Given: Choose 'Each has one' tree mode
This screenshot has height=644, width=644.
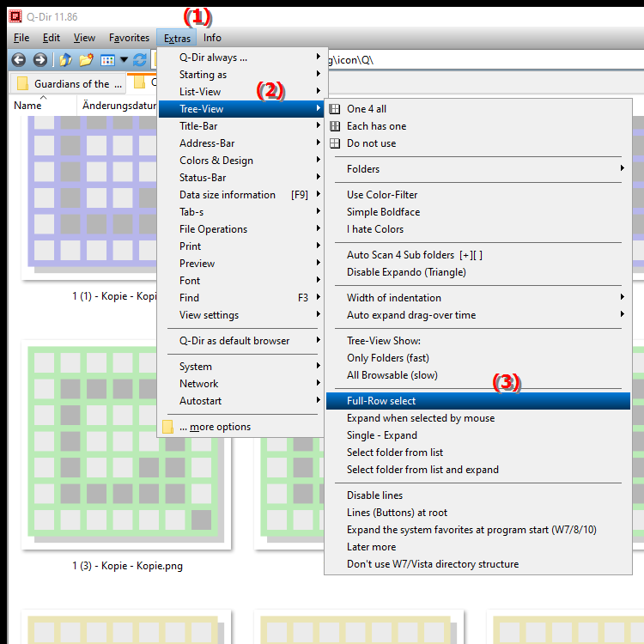Looking at the screenshot, I should pyautogui.click(x=376, y=126).
